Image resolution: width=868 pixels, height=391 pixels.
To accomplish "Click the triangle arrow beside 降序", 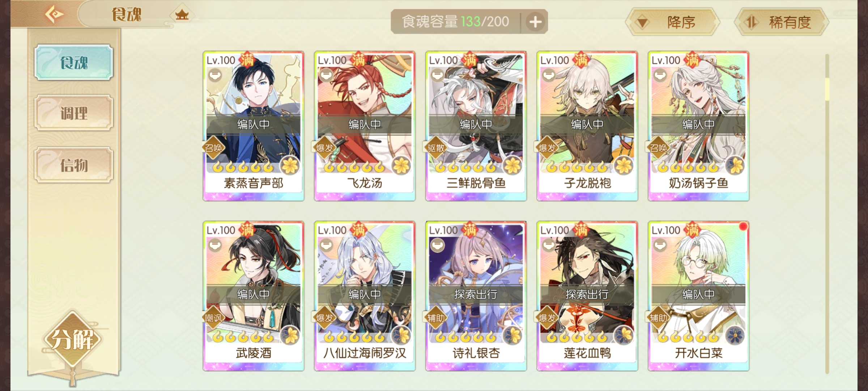I will coord(642,23).
